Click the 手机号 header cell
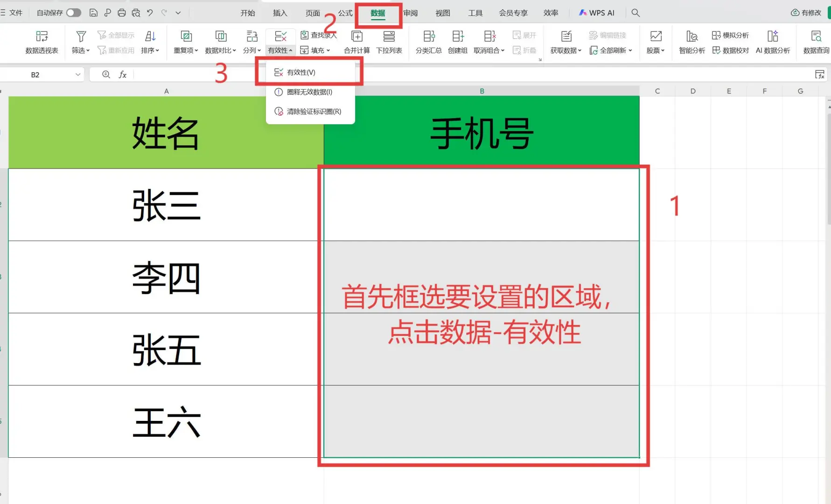The width and height of the screenshot is (831, 504). [482, 133]
